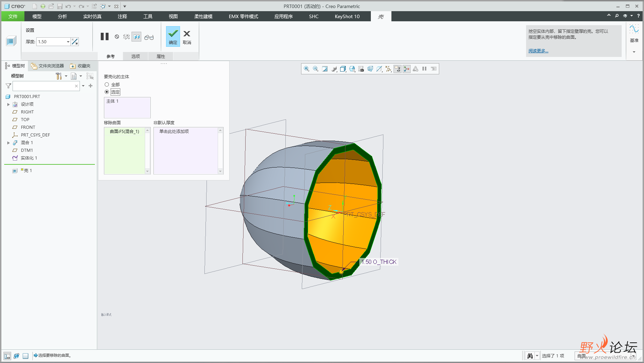Open the display style shaded spheres icon

(x=334, y=69)
